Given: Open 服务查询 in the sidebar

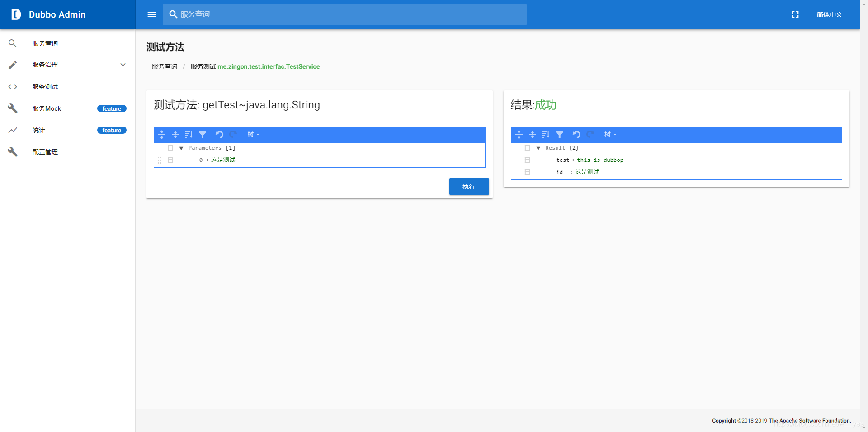Looking at the screenshot, I should [x=68, y=43].
